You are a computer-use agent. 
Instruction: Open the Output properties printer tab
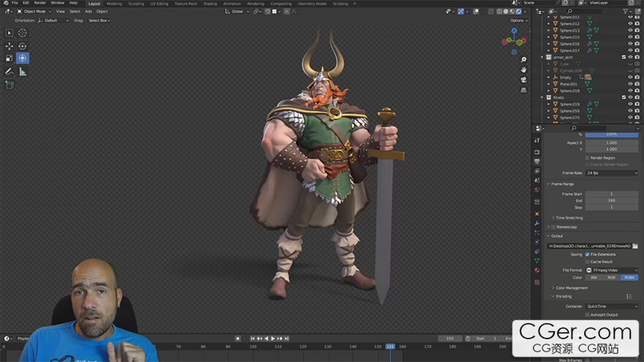tap(537, 162)
